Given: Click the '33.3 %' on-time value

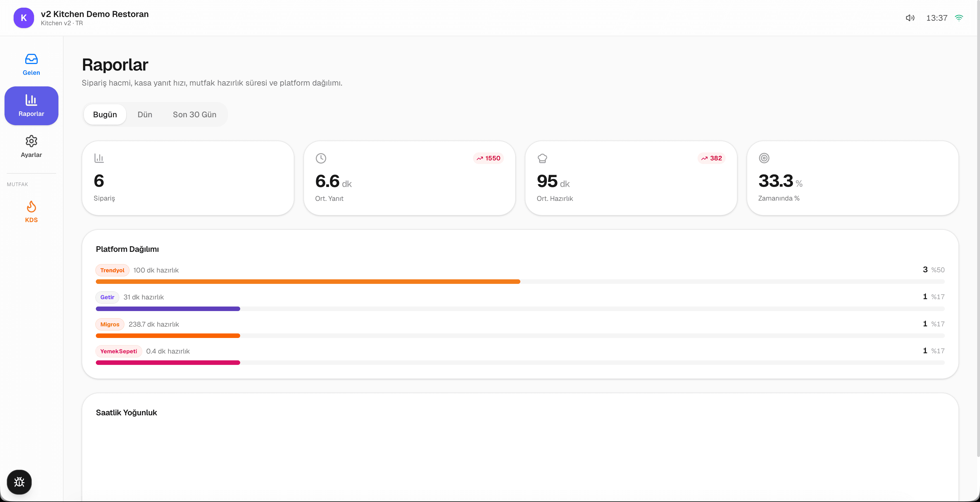Looking at the screenshot, I should pos(780,181).
